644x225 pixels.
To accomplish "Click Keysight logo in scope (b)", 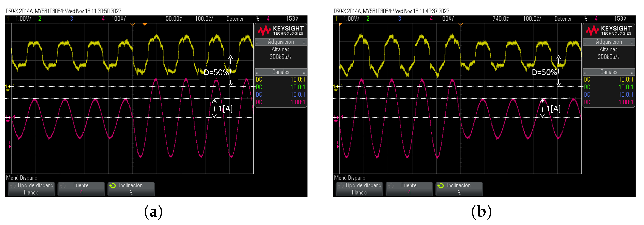I will click(609, 30).
